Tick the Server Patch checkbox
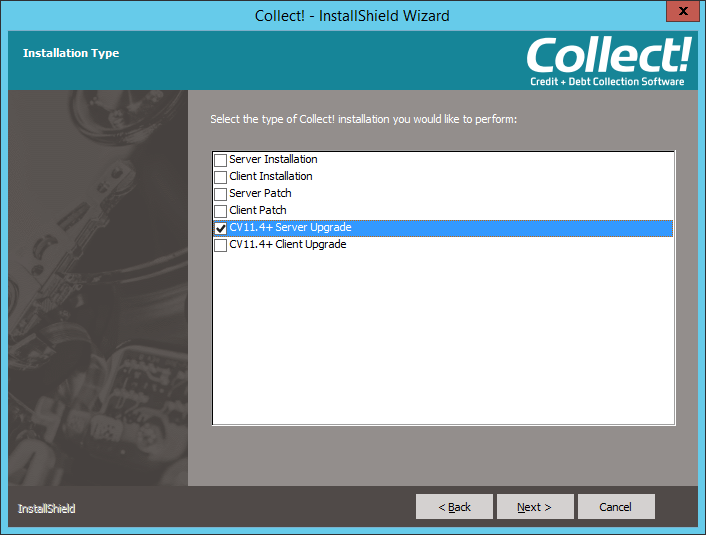The width and height of the screenshot is (706, 535). tap(220, 195)
